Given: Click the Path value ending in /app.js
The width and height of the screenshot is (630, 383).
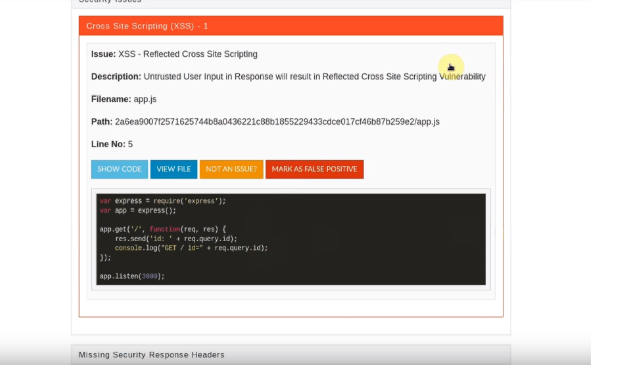Looking at the screenshot, I should 277,122.
